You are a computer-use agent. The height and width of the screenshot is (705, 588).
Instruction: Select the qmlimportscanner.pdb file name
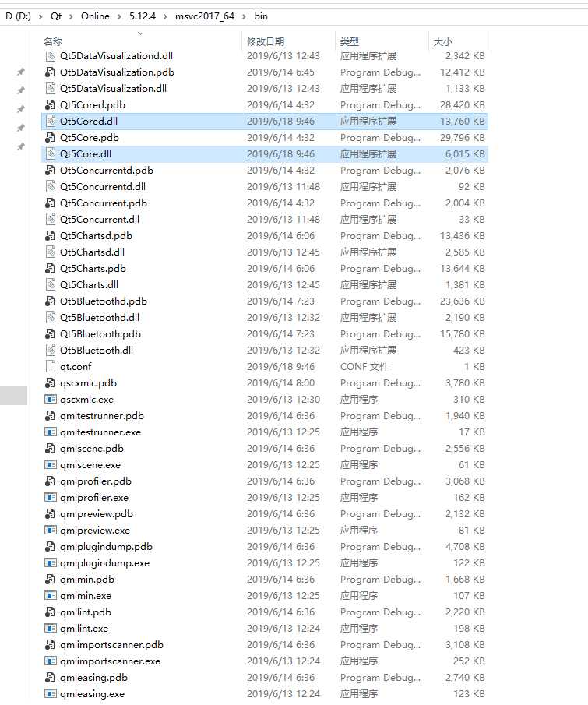(111, 645)
